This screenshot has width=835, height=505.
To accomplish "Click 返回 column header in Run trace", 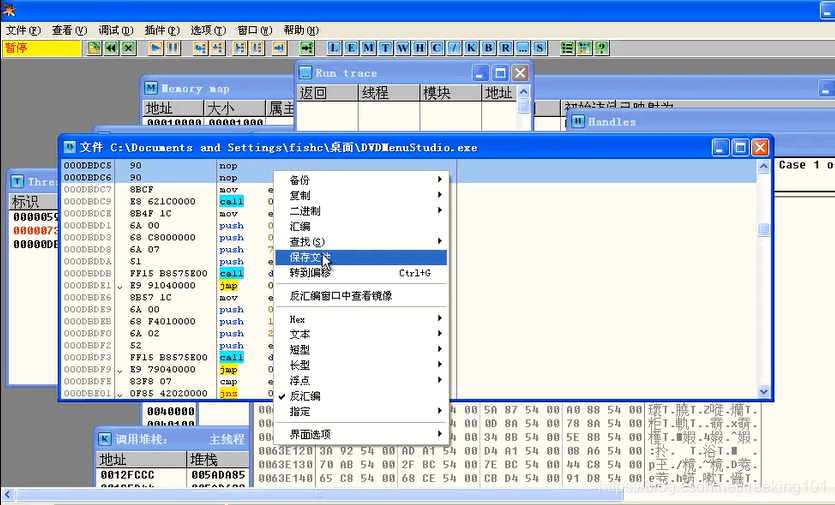I will pos(327,93).
